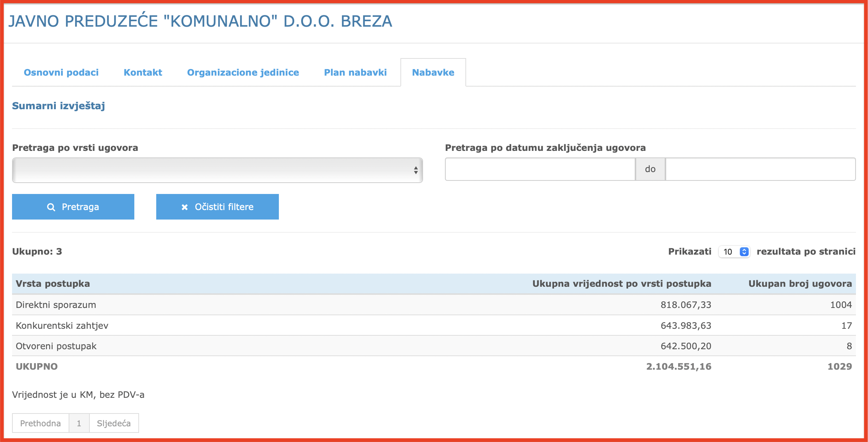Click the magnifier icon on Pretraga button
Image resolution: width=868 pixels, height=442 pixels.
pos(51,207)
